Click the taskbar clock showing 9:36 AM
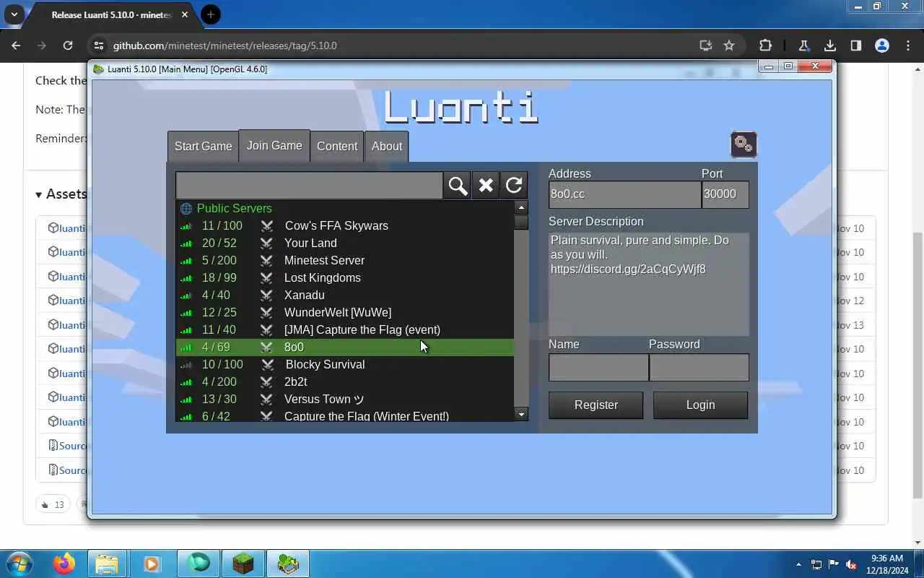Image resolution: width=924 pixels, height=578 pixels. pyautogui.click(x=887, y=564)
